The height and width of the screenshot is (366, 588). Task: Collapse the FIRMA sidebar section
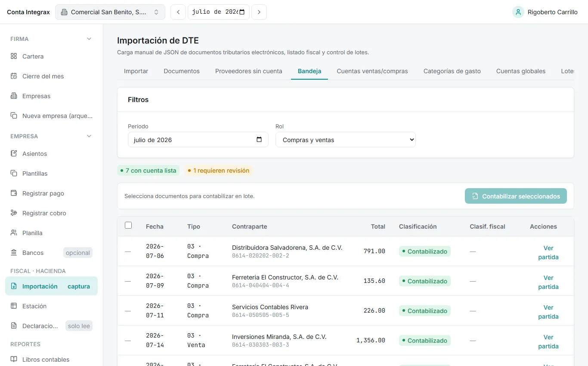[89, 39]
